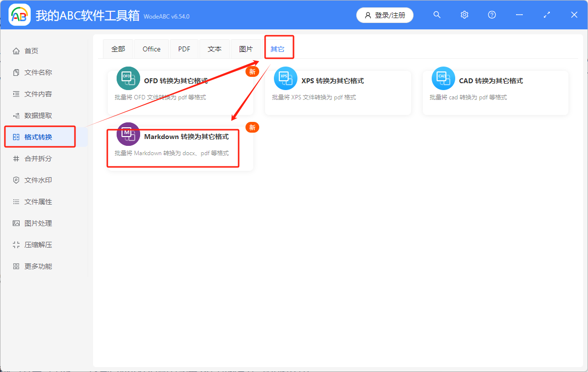
Task: Switch to the 图片 tab
Action: pyautogui.click(x=246, y=49)
